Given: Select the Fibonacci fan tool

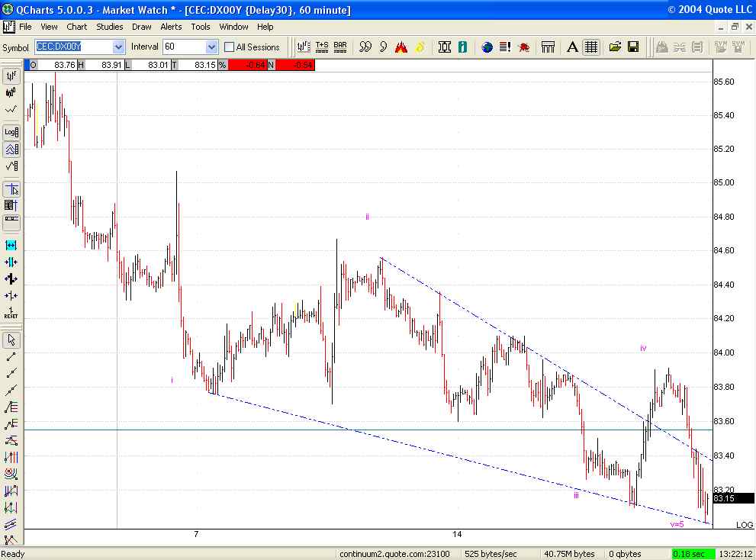Looking at the screenshot, I should (11, 440).
